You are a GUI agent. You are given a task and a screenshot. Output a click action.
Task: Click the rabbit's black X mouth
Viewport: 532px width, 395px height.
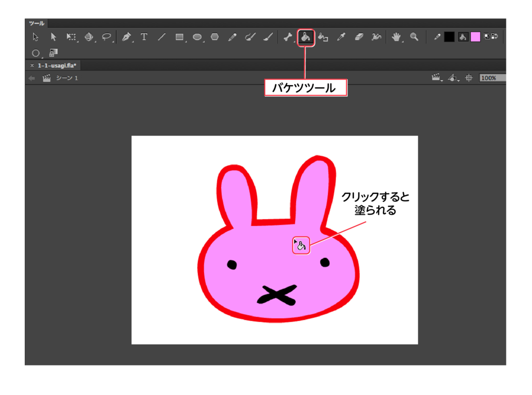(x=276, y=295)
